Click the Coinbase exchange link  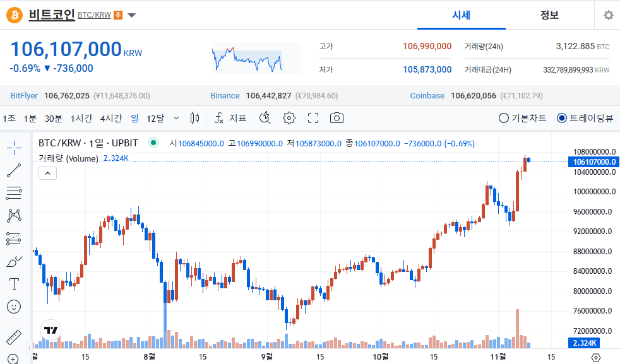coord(427,96)
